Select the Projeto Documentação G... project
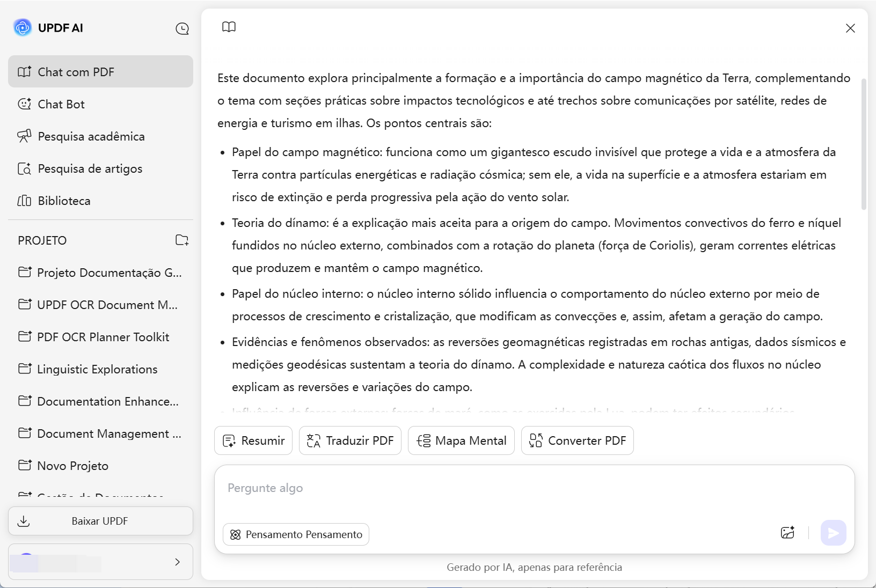876x588 pixels. click(109, 273)
